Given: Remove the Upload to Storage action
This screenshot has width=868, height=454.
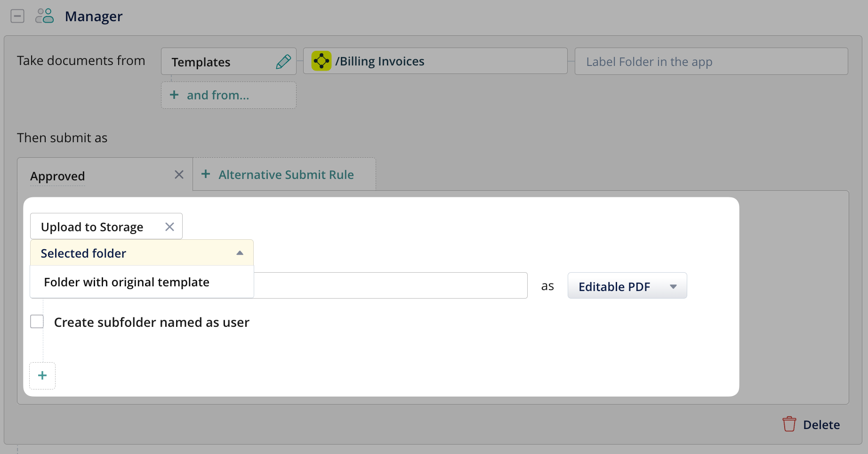Looking at the screenshot, I should pos(170,227).
